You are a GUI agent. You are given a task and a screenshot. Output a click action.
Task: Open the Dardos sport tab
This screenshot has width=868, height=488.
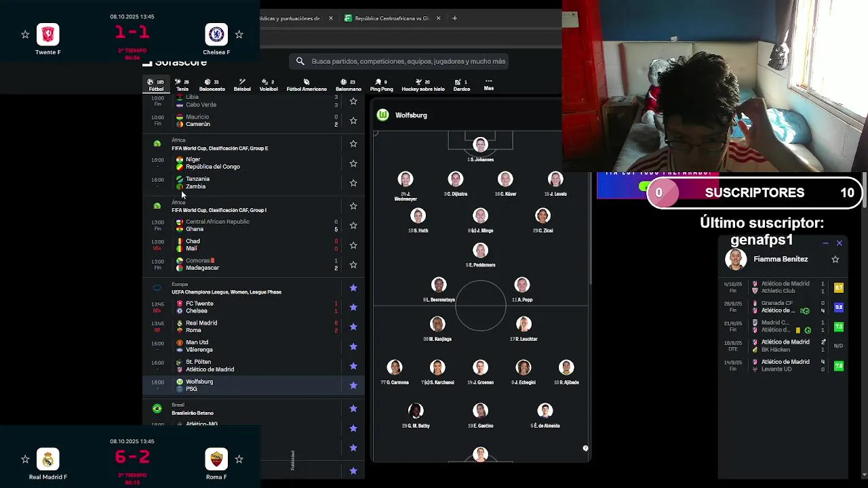(x=461, y=85)
